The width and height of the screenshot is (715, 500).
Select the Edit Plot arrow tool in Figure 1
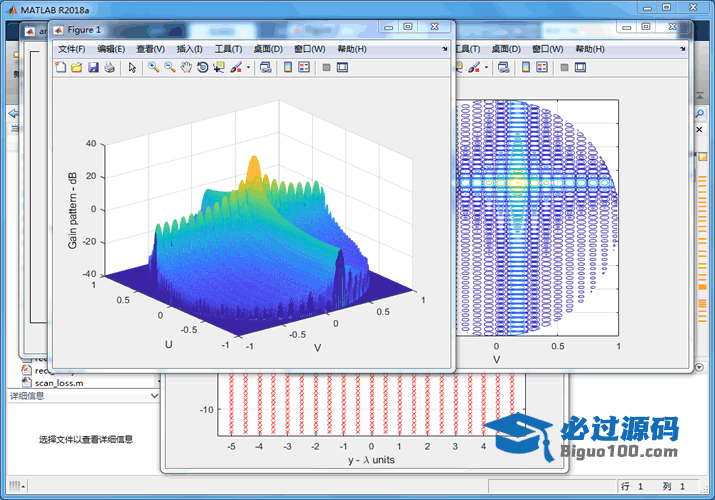pyautogui.click(x=132, y=67)
